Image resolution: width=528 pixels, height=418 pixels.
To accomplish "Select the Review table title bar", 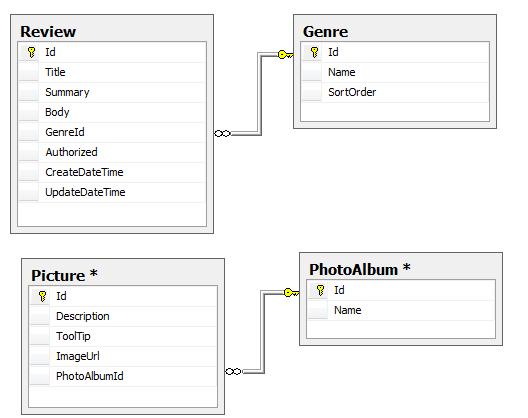I will [x=112, y=32].
